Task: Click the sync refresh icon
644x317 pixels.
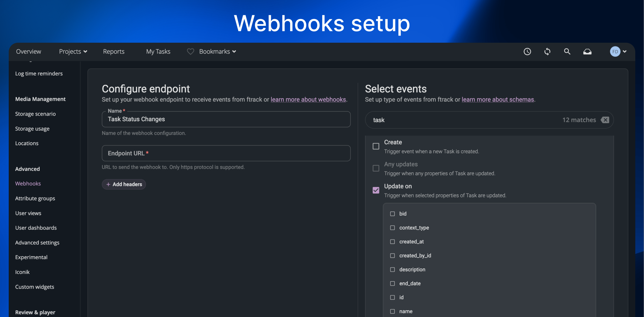Action: click(547, 52)
